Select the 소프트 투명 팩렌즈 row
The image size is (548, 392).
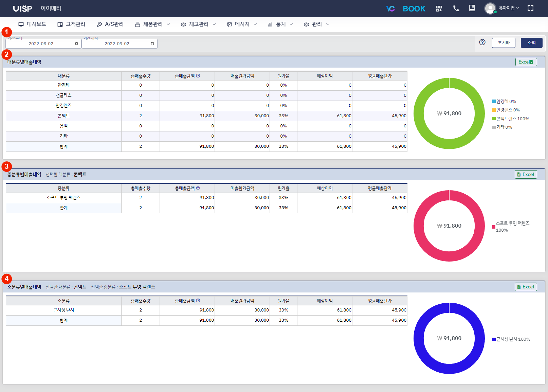[x=206, y=198]
